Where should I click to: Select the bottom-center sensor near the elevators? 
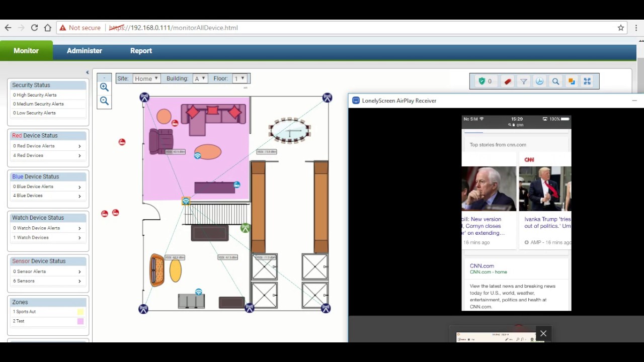(x=250, y=308)
